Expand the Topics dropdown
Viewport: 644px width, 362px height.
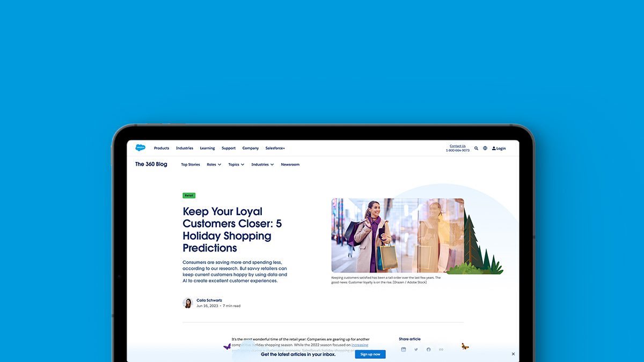pos(236,165)
